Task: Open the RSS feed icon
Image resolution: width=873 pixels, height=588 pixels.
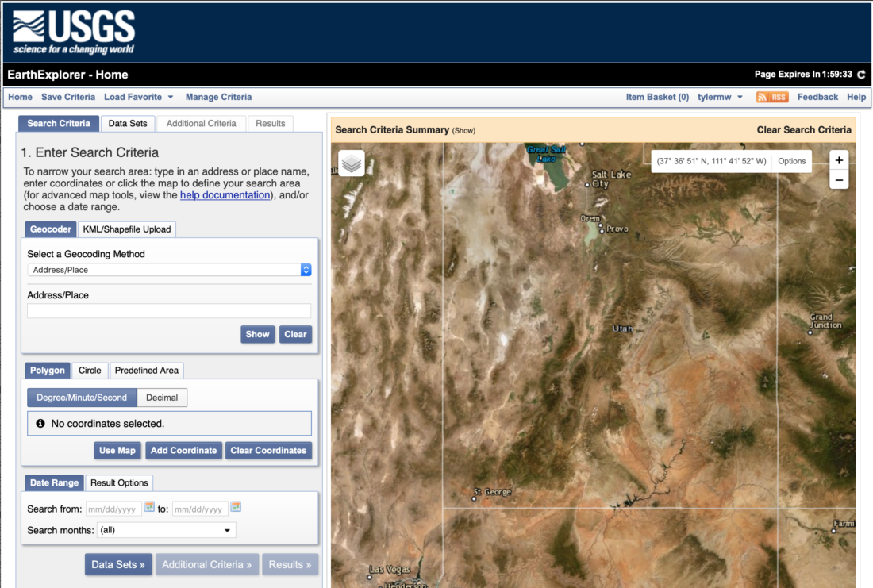Action: tap(772, 97)
